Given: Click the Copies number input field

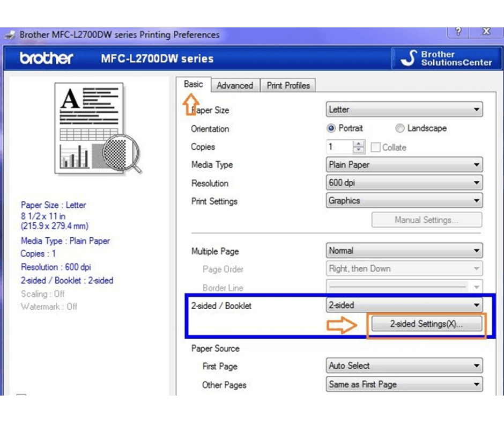Looking at the screenshot, I should 339,147.
